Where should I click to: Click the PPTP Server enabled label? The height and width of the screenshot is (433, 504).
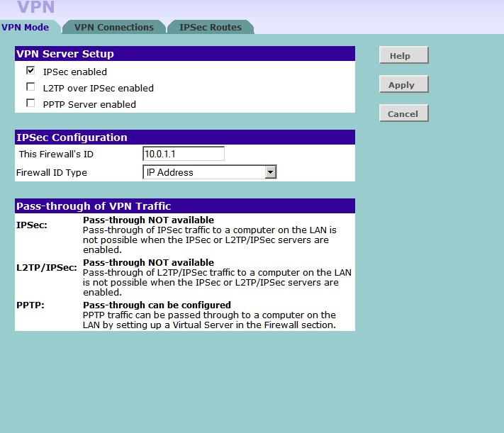tap(89, 104)
